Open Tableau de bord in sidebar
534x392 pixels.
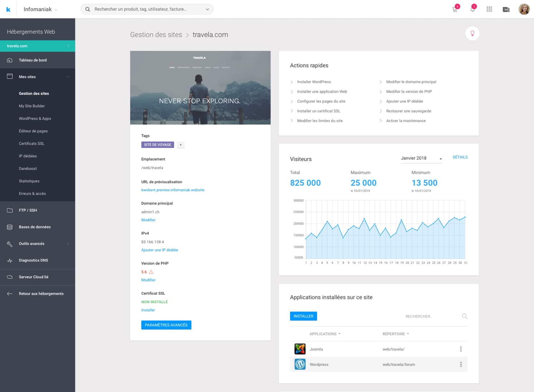pyautogui.click(x=33, y=60)
